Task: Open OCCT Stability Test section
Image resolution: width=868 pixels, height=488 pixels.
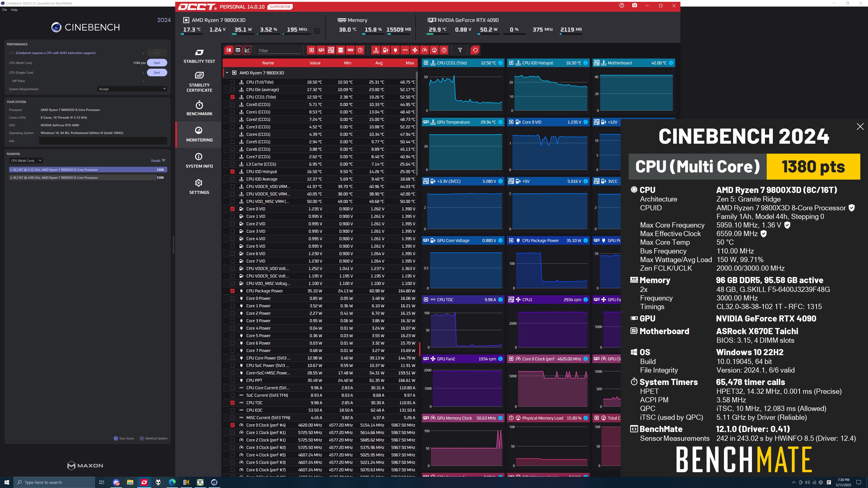Action: pyautogui.click(x=199, y=56)
